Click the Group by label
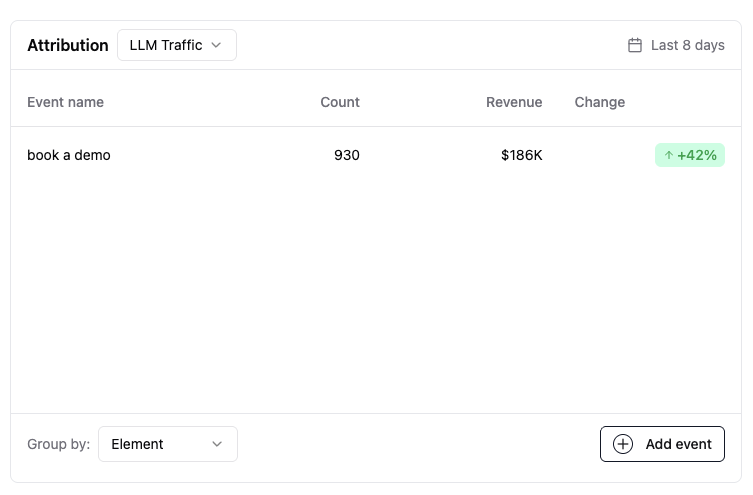The height and width of the screenshot is (495, 753). (58, 444)
